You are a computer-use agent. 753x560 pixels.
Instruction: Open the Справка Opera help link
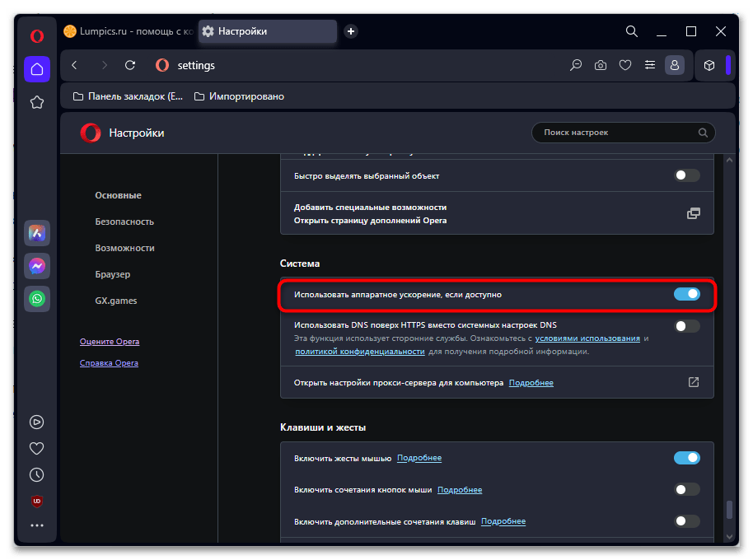(109, 363)
